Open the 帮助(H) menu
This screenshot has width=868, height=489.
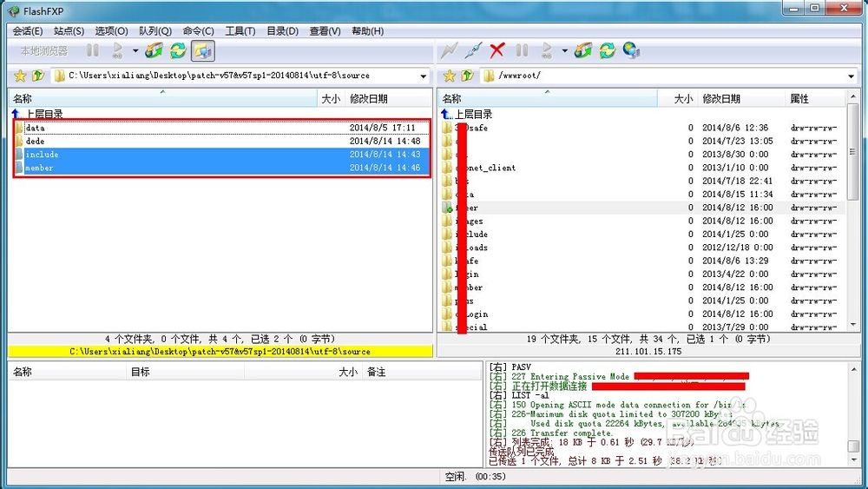pos(367,31)
